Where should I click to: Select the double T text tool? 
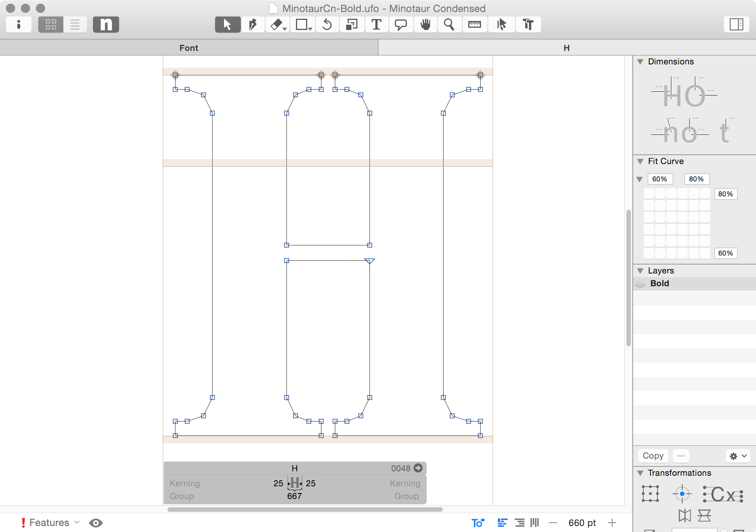[x=528, y=25]
